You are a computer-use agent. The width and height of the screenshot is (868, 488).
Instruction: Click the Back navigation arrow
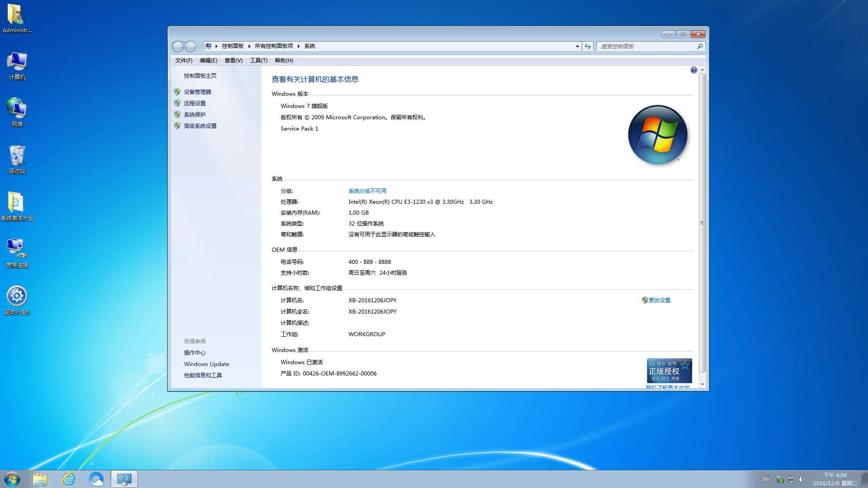pyautogui.click(x=178, y=46)
